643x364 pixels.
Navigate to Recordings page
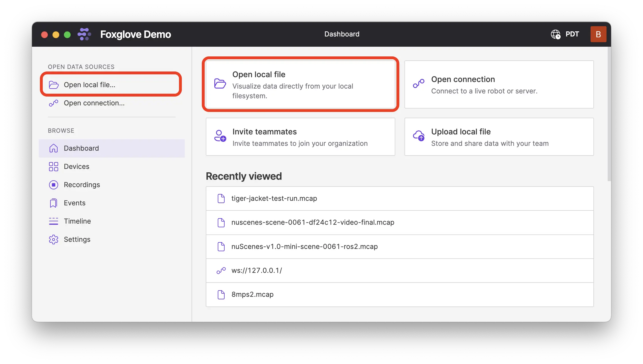(x=112, y=185)
